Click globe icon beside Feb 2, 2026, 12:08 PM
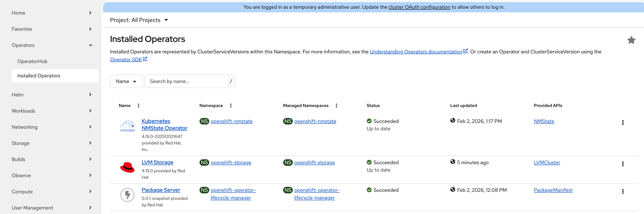 coord(453,189)
